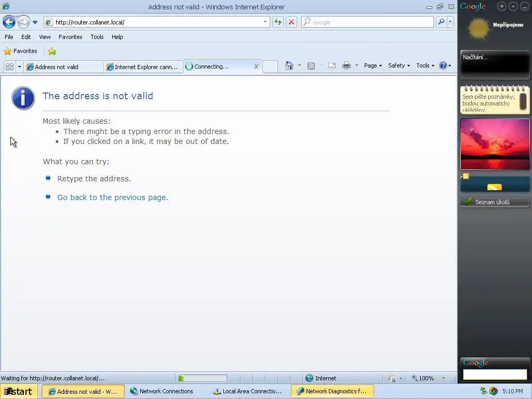Click the red Stop loading button
The height and width of the screenshot is (399, 532).
(x=291, y=22)
